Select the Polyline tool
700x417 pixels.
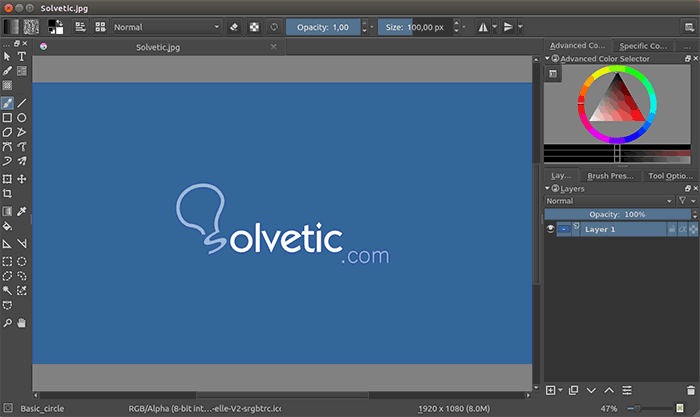[21, 132]
